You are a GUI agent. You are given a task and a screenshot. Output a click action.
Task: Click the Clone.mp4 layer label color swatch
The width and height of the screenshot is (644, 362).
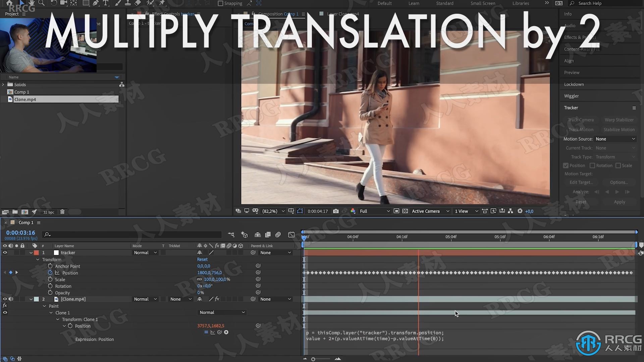click(x=36, y=299)
